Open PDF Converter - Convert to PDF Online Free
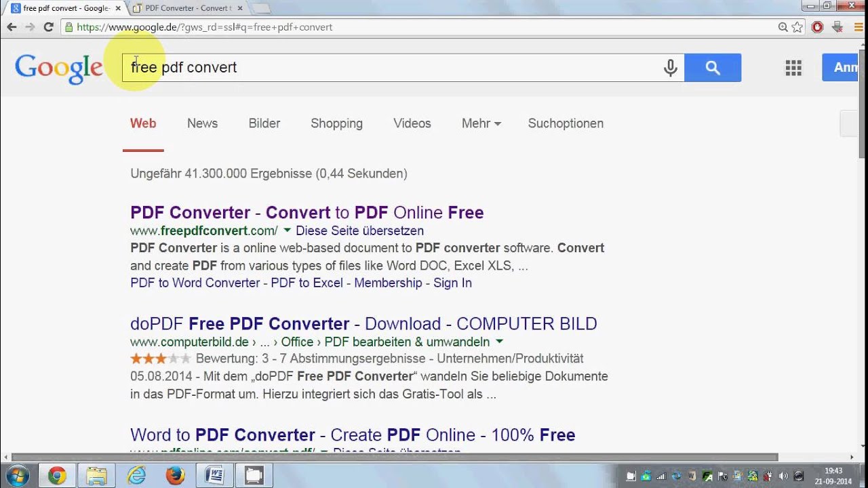Screen dimensions: 868x488 click(x=307, y=213)
